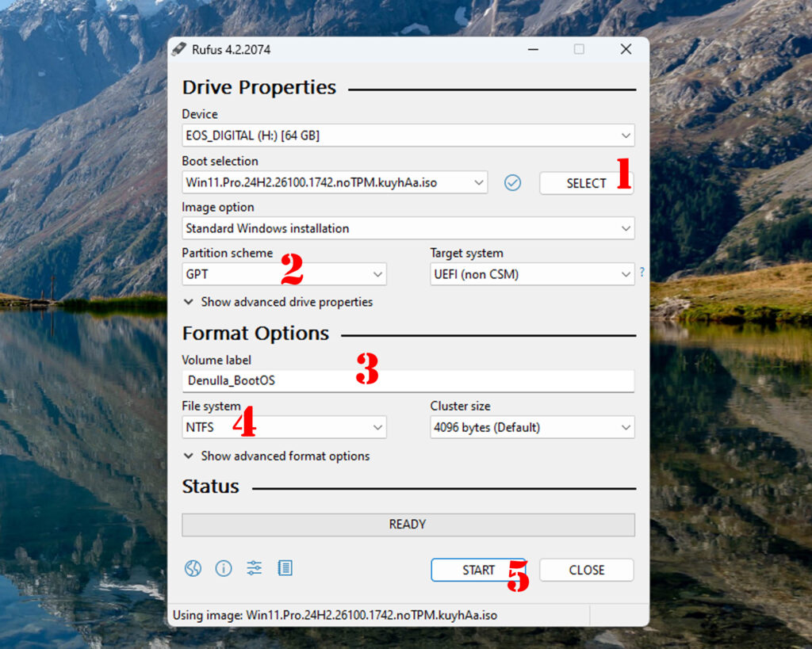Click the Target system help question mark
The image size is (812, 649).
[642, 273]
